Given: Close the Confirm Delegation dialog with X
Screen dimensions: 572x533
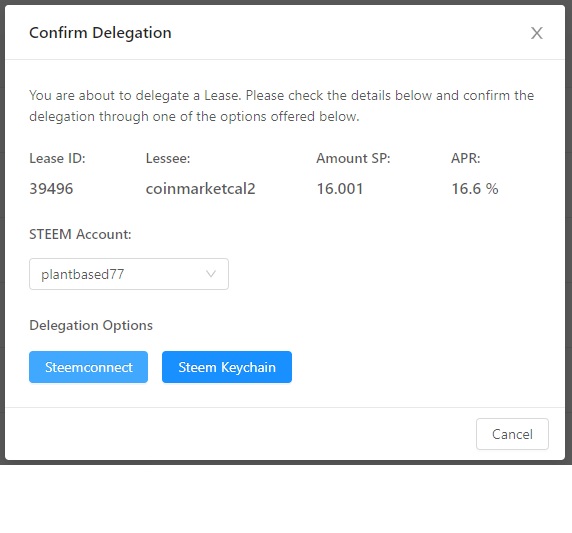Looking at the screenshot, I should pyautogui.click(x=537, y=33).
